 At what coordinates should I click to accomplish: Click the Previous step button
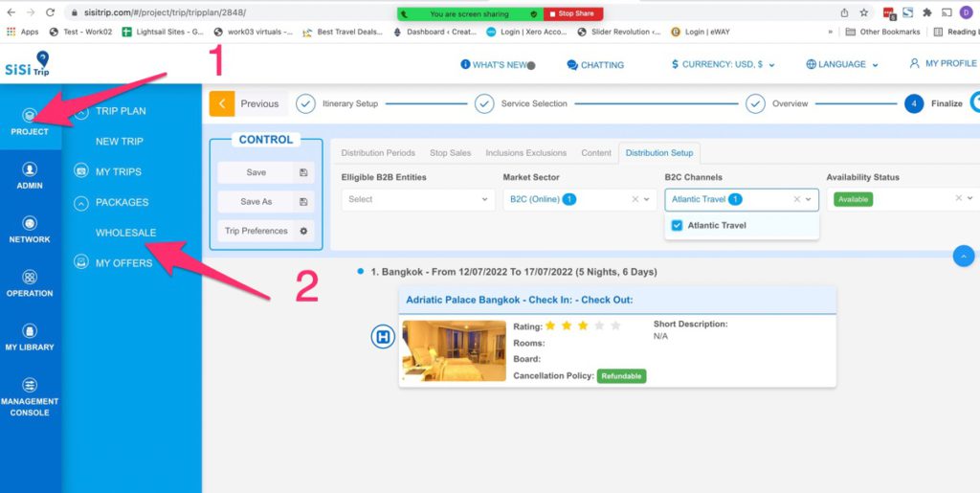point(259,103)
